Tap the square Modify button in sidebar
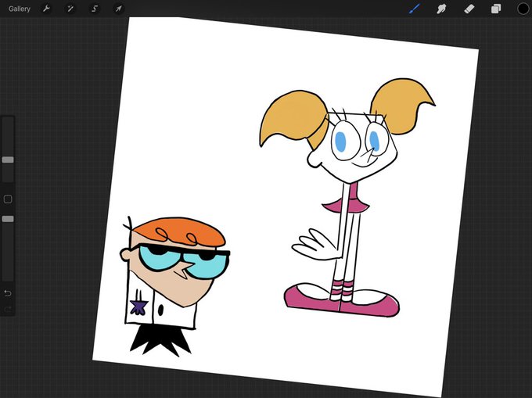532x398 pixels. coord(8,199)
